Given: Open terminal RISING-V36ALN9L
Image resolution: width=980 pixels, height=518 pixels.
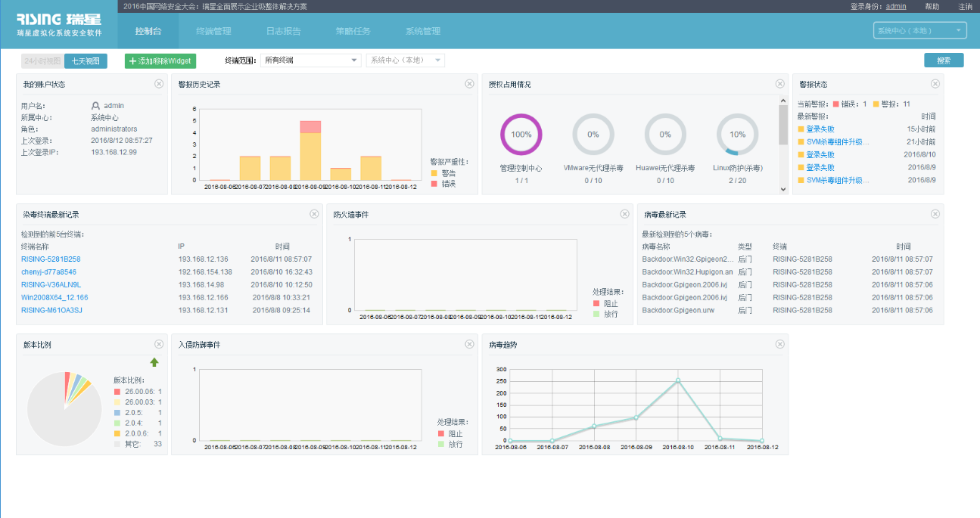Looking at the screenshot, I should 51,284.
